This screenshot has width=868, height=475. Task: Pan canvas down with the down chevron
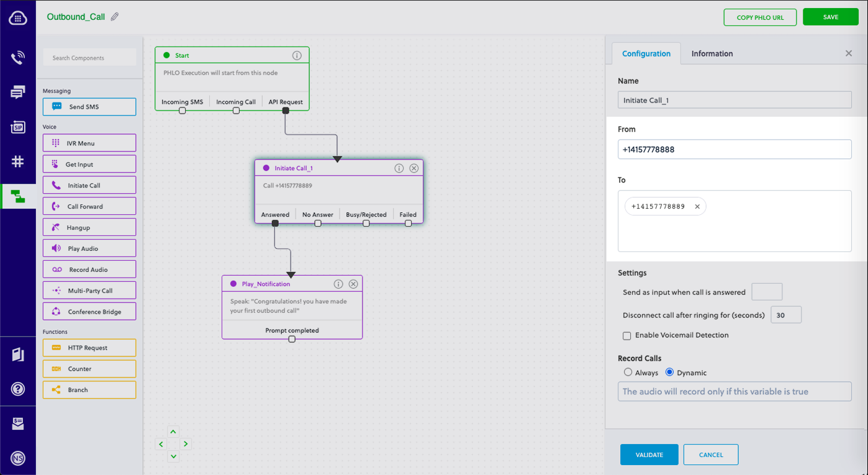(173, 456)
